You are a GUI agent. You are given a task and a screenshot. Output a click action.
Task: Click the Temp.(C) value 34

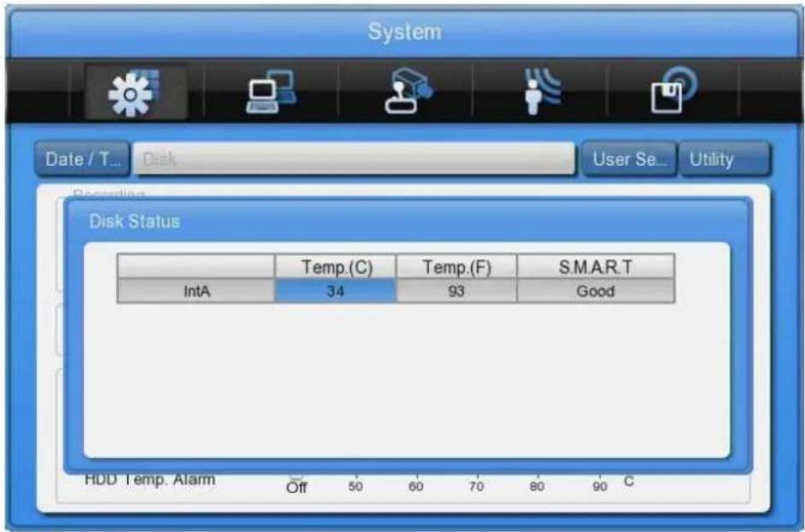tap(335, 291)
